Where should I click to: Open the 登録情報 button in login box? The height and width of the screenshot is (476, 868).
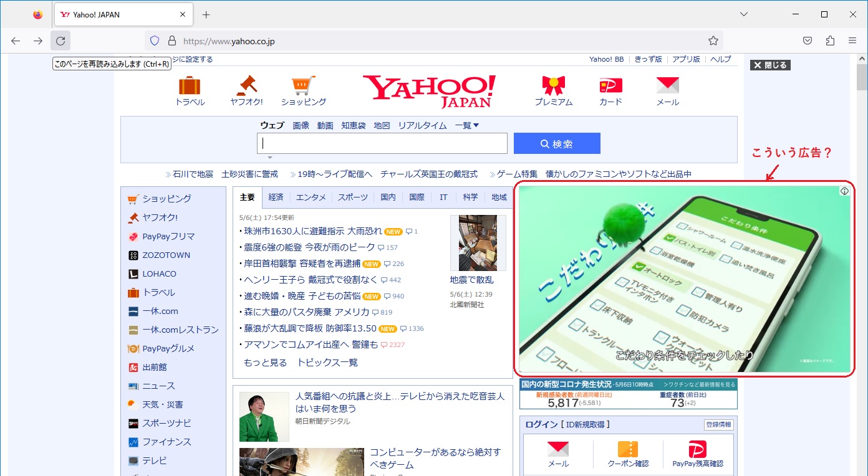point(719,425)
